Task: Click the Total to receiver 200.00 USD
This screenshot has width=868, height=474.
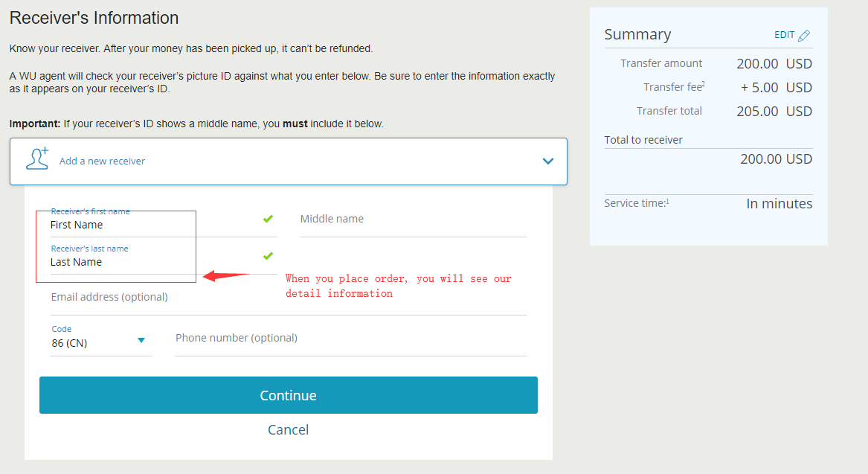Action: (x=776, y=159)
